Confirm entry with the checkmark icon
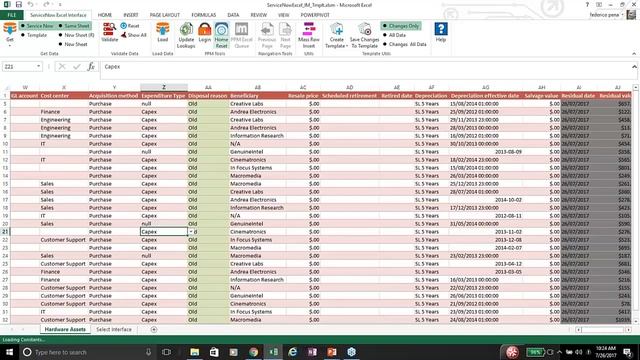The image size is (640, 360). click(x=77, y=67)
